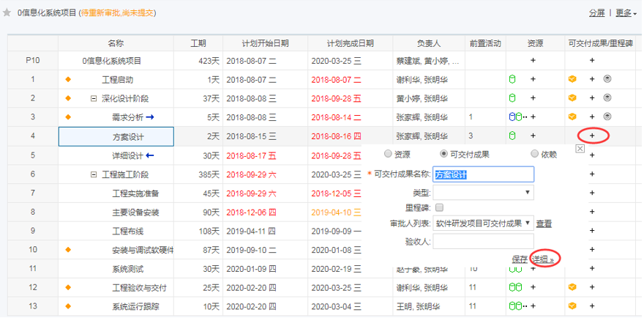Screen dimensions: 644x318
Task: Click the add deliverable plus in row 4
Action: click(593, 136)
